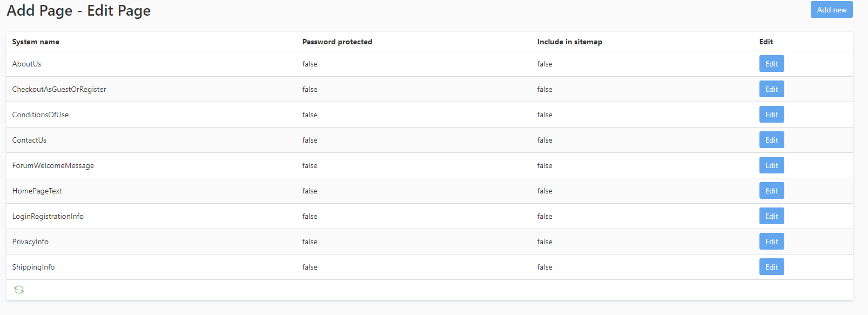868x315 pixels.
Task: Edit the ContactUs page
Action: [x=771, y=140]
